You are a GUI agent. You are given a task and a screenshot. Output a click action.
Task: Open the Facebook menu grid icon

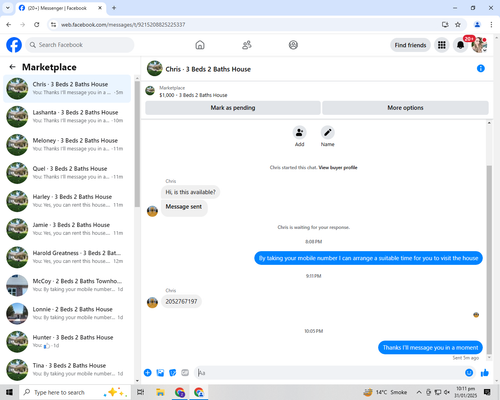[x=442, y=45]
